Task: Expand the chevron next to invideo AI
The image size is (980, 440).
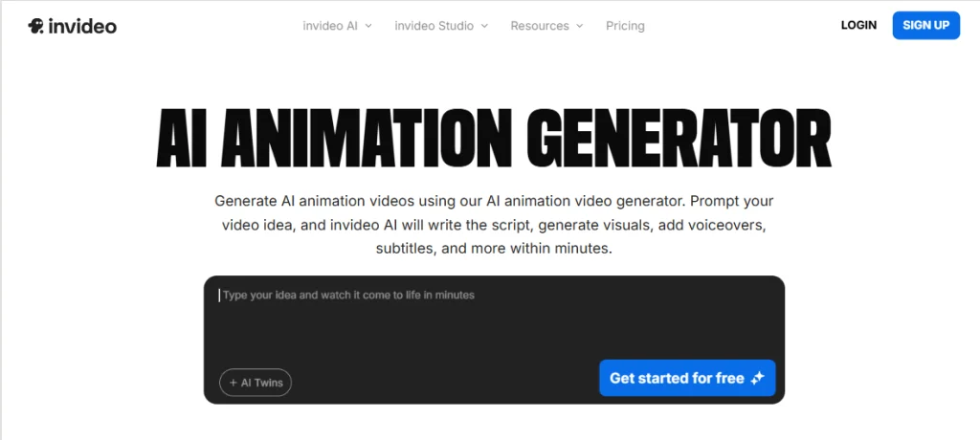Action: click(x=368, y=26)
